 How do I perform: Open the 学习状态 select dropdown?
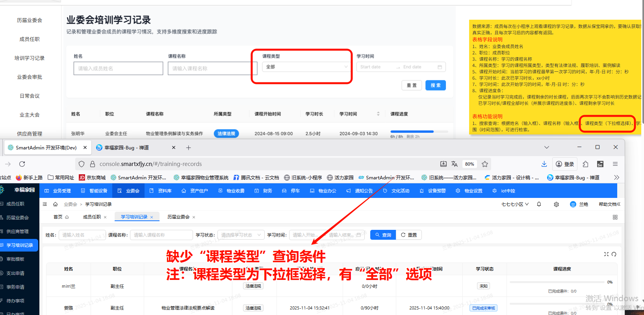click(x=241, y=235)
